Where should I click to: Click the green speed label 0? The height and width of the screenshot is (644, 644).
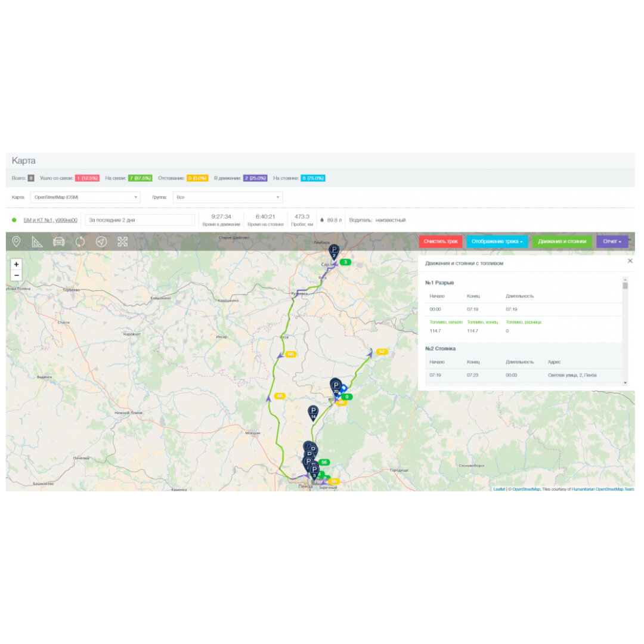(x=347, y=397)
